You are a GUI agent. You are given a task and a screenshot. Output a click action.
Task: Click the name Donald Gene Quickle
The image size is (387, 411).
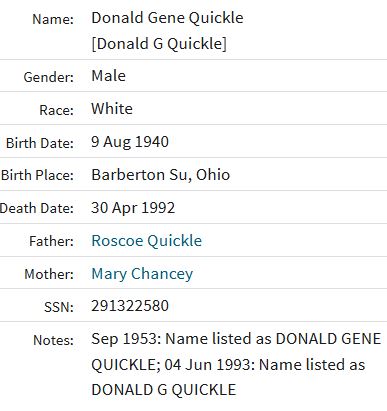(x=167, y=18)
